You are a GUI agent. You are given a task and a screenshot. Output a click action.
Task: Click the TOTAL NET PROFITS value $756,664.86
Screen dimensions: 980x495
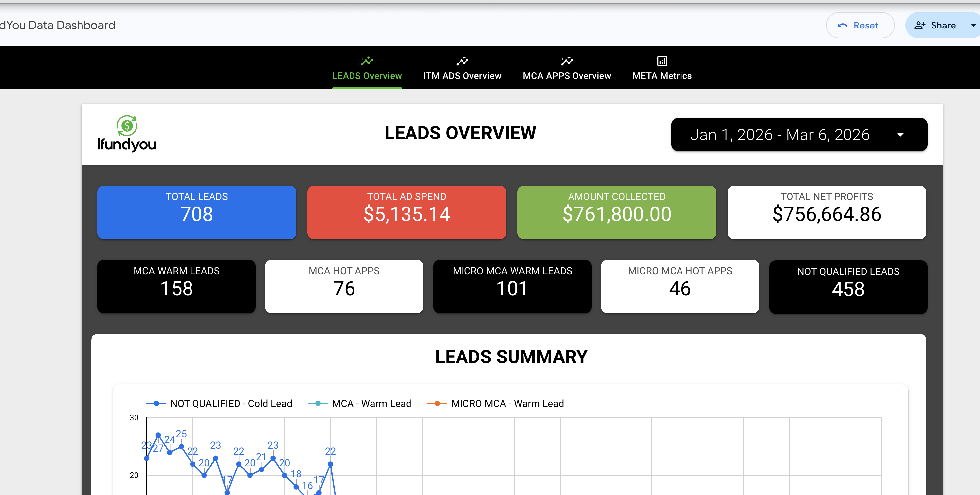point(827,214)
